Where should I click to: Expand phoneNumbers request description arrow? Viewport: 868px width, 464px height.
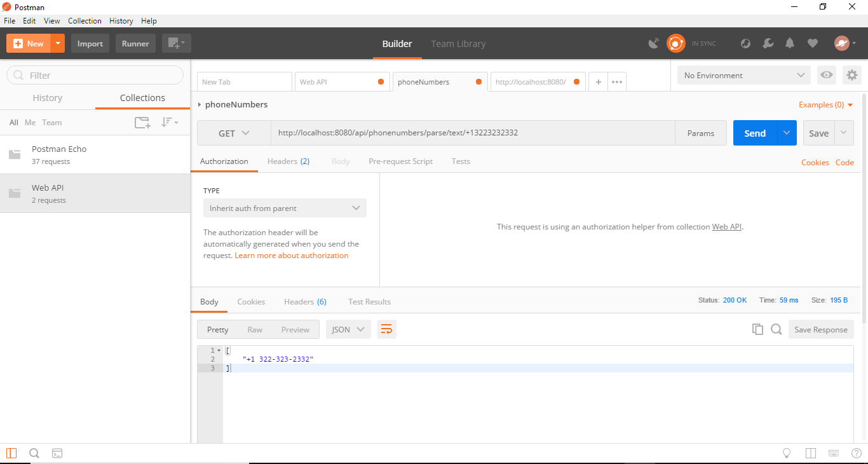click(200, 104)
